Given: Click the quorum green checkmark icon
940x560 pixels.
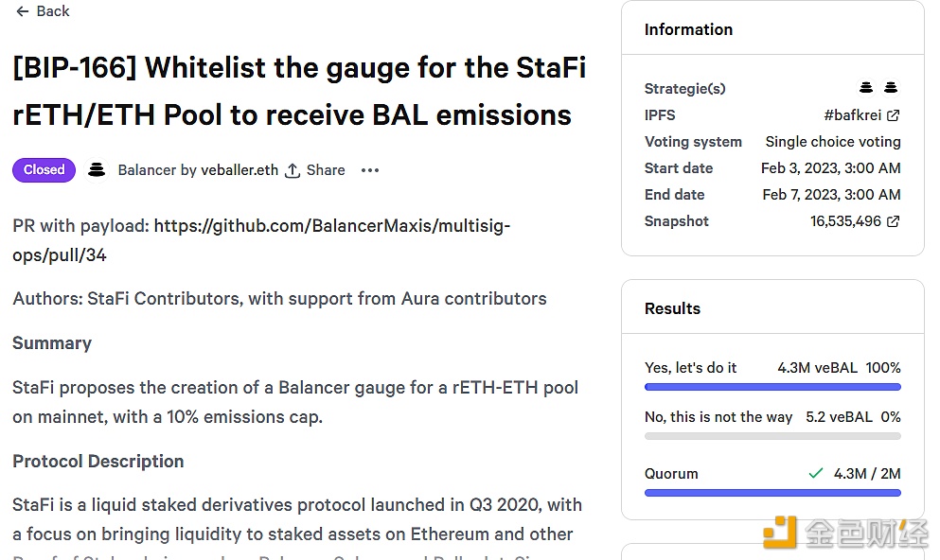Looking at the screenshot, I should 816,473.
